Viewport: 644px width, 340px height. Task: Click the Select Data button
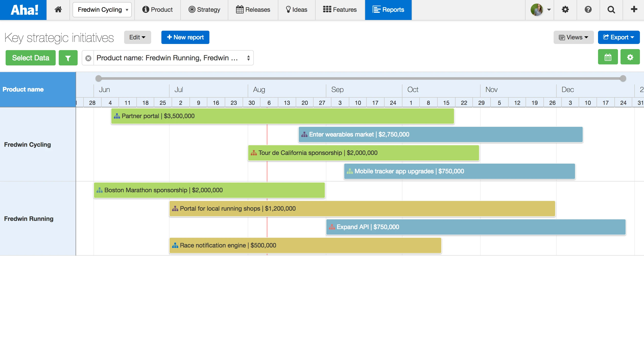tap(31, 58)
